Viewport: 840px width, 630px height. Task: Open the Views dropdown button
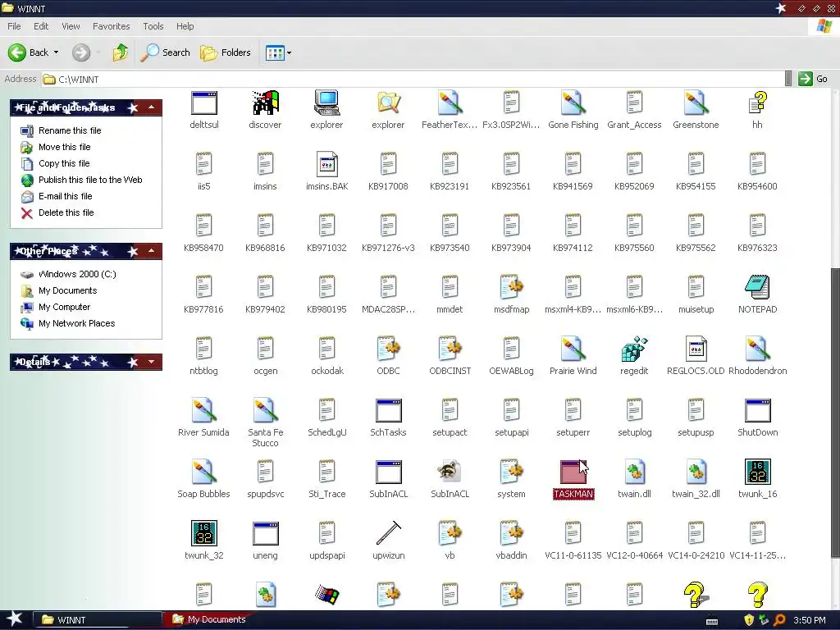click(x=279, y=52)
